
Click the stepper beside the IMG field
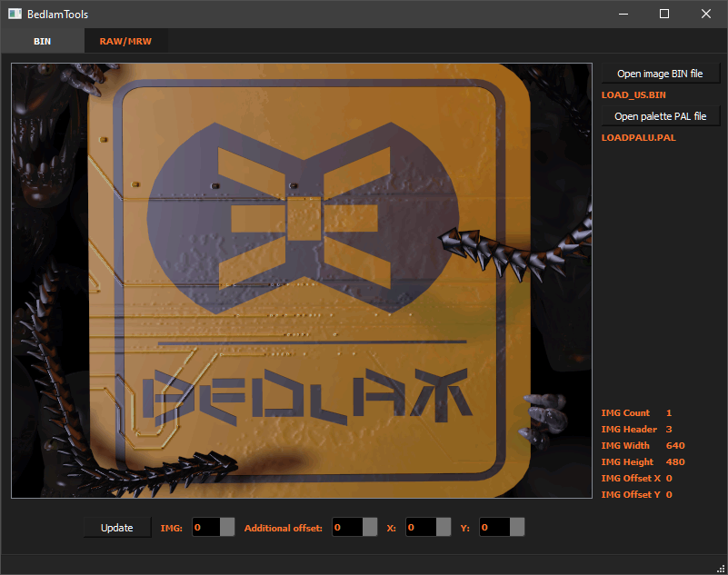pyautogui.click(x=226, y=527)
